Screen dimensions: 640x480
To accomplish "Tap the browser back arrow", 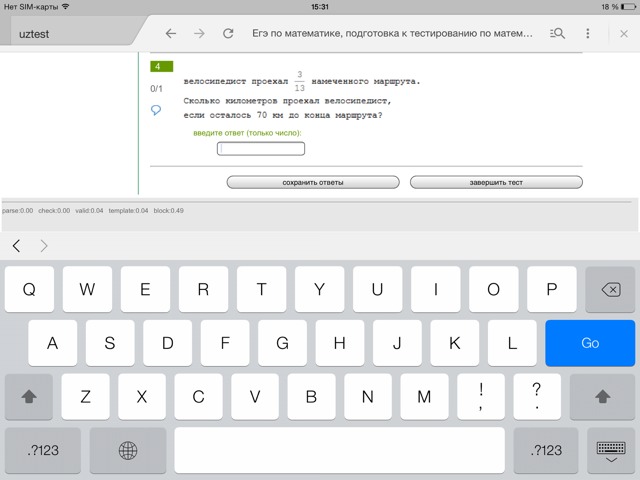I will pos(171,33).
